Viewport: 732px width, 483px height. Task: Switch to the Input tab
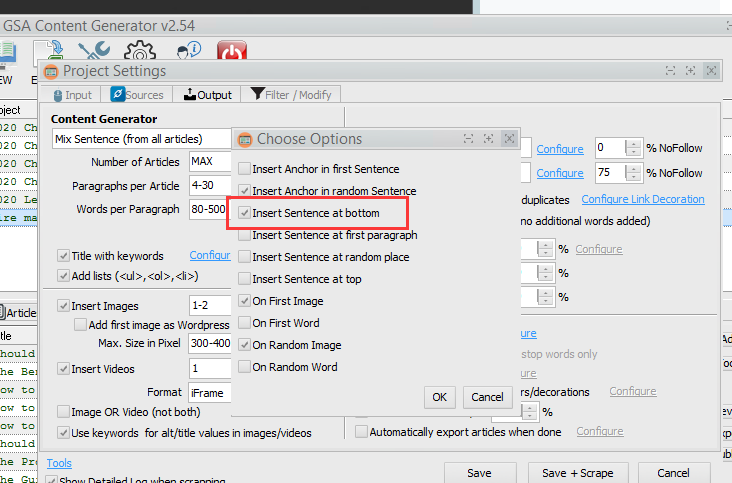tap(73, 95)
